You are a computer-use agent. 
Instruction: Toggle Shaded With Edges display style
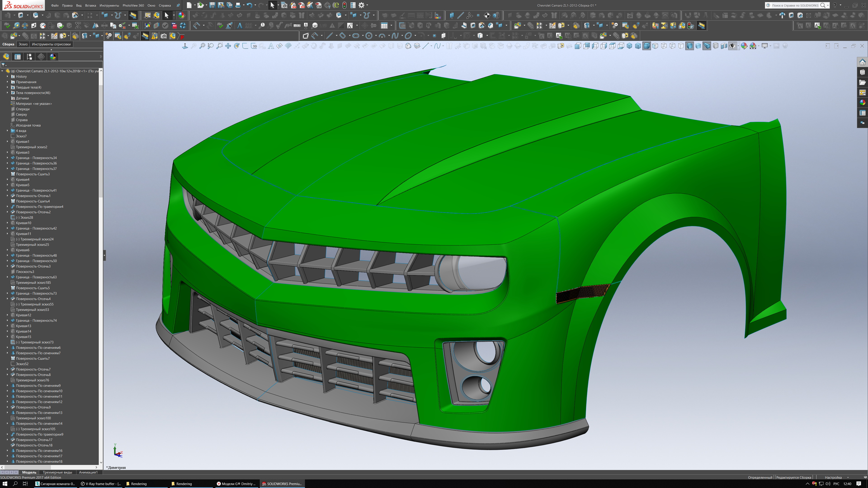(689, 46)
